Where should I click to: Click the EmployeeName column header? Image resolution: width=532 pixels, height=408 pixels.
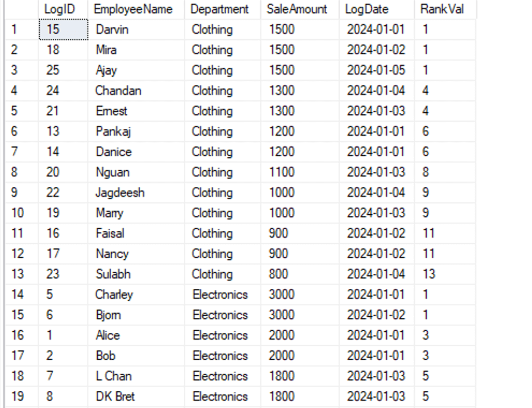click(133, 9)
